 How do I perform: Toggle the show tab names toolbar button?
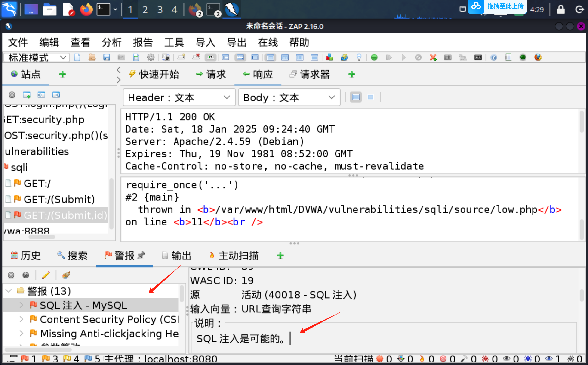(x=211, y=57)
